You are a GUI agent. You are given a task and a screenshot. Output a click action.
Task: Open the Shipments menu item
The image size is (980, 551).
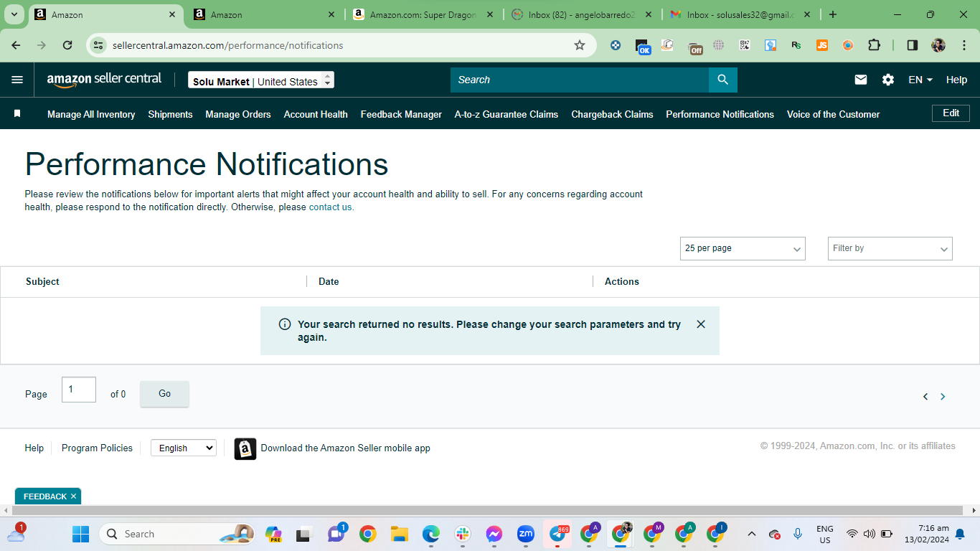pos(170,114)
